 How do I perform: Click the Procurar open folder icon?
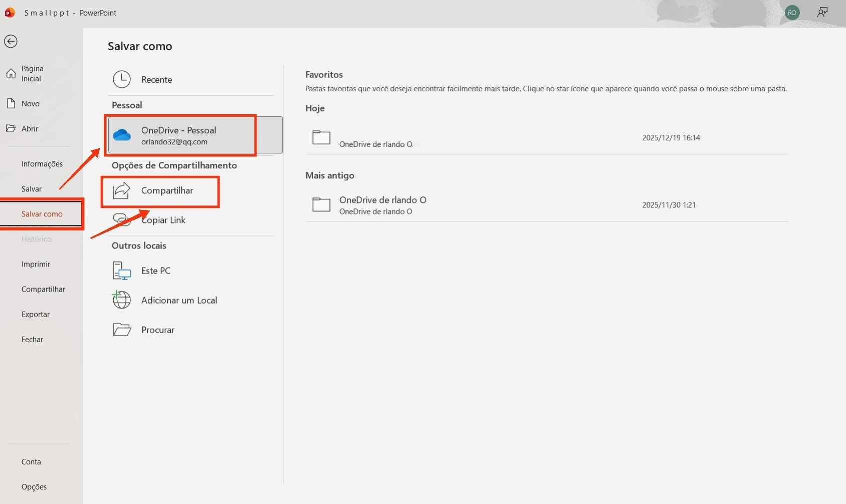click(x=122, y=329)
